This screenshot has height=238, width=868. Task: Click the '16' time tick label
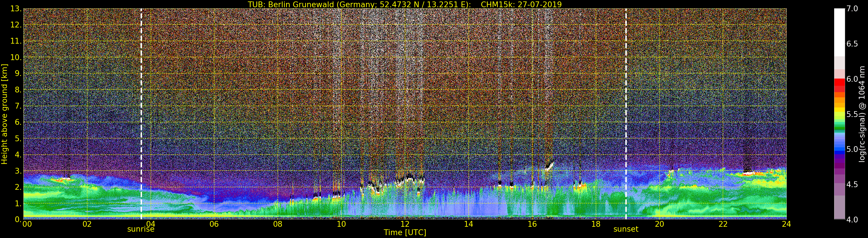pos(532,224)
